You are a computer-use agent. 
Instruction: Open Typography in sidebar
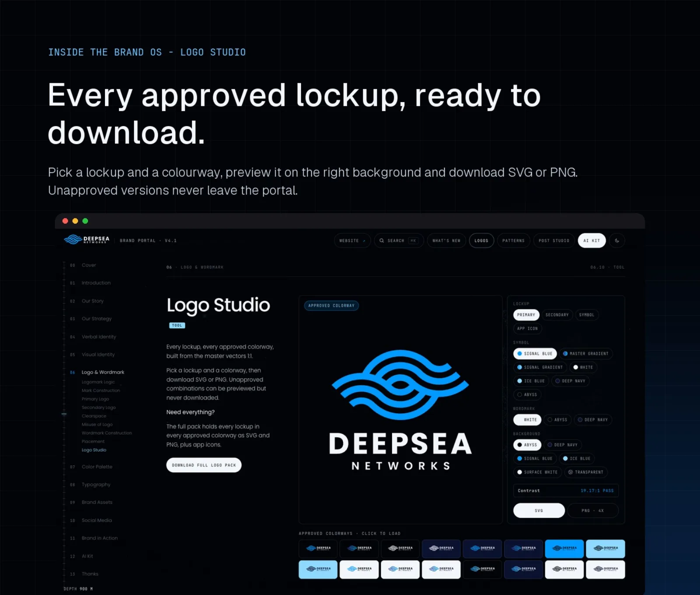pyautogui.click(x=96, y=485)
